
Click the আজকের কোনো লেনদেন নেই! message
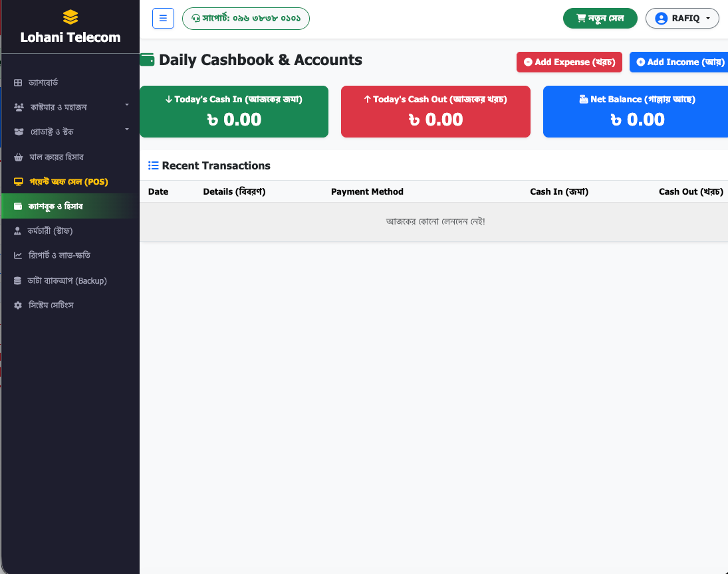[x=435, y=221]
